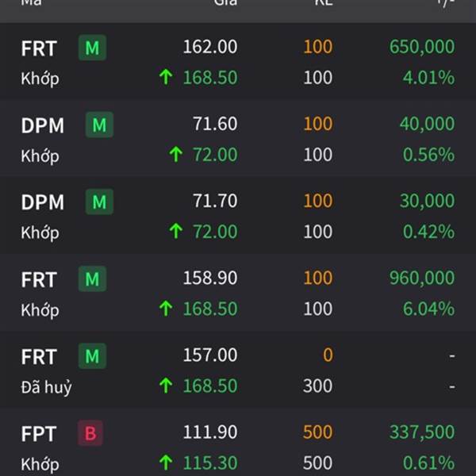Select the FRT order priced at 158.90
The image size is (476, 476).
[238, 293]
